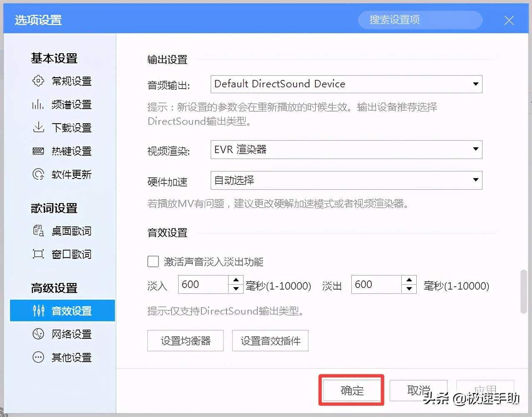
Task: Decrease the 淡入 milliseconds value
Action: point(236,289)
